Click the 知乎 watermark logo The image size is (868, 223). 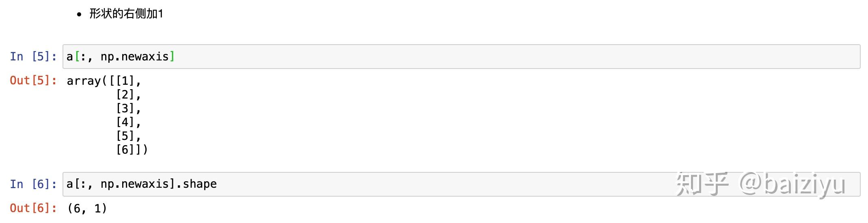[702, 184]
